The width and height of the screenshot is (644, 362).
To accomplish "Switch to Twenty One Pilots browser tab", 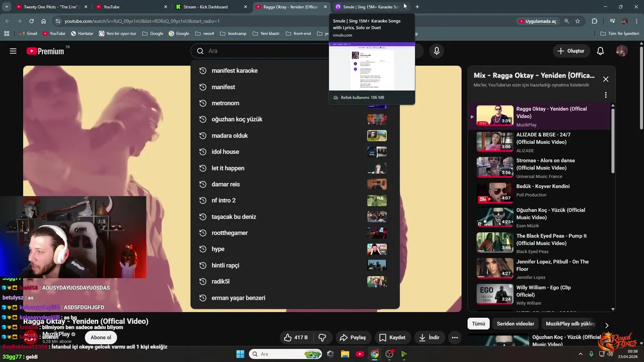I will pos(51,7).
